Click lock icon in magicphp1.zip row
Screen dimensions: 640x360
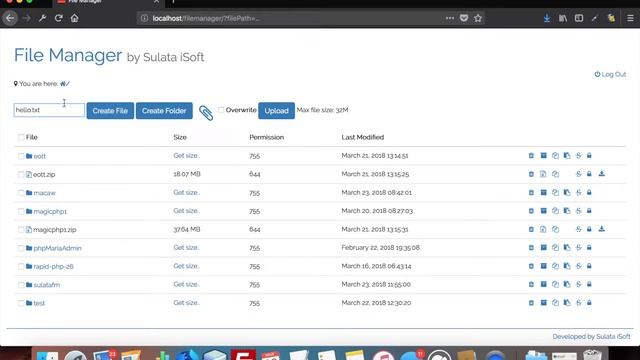pos(589,229)
